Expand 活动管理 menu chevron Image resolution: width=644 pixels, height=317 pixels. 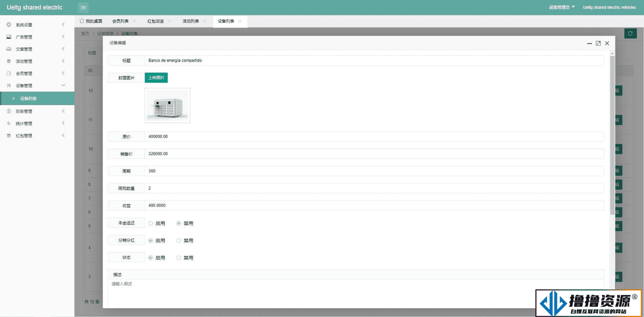pyautogui.click(x=63, y=61)
